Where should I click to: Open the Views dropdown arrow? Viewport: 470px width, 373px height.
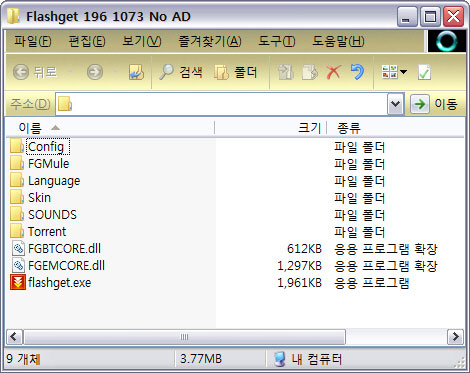pos(403,72)
